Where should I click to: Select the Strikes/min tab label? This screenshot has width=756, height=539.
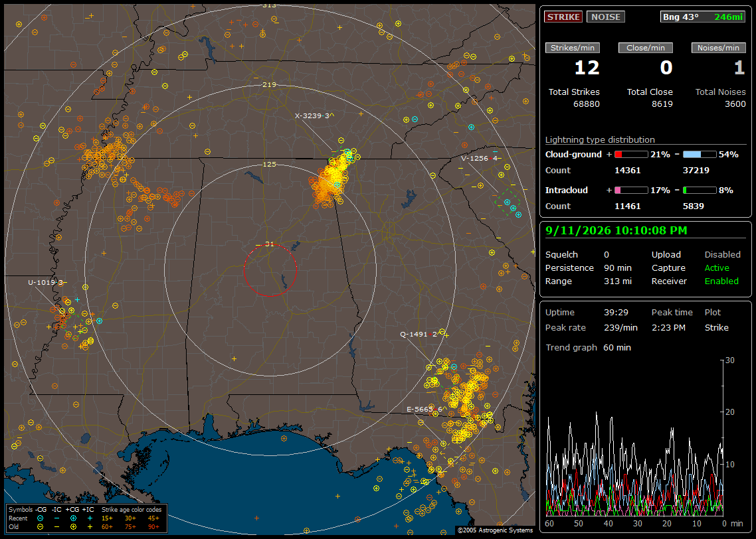coord(573,48)
